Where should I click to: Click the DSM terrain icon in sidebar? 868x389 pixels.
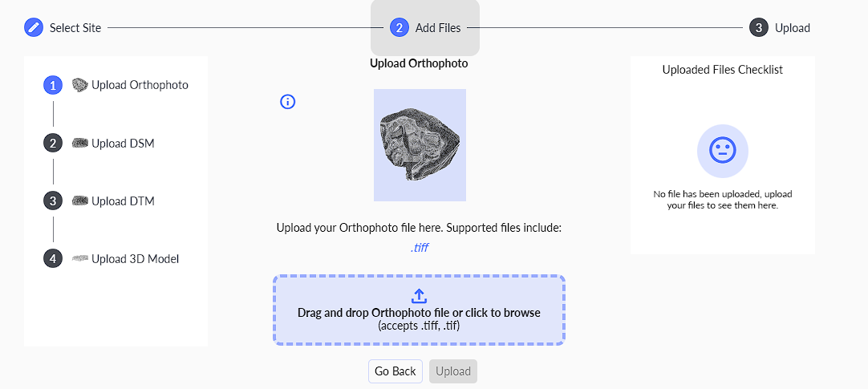pyautogui.click(x=79, y=143)
